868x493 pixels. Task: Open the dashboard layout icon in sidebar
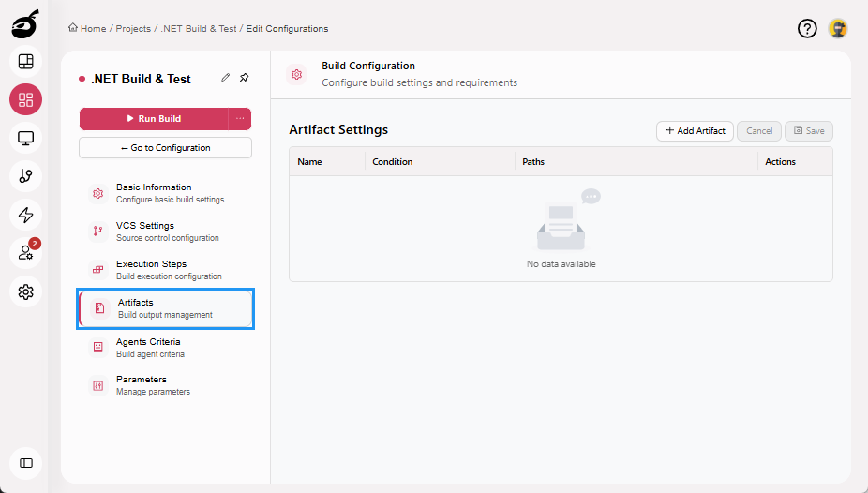coord(25,62)
